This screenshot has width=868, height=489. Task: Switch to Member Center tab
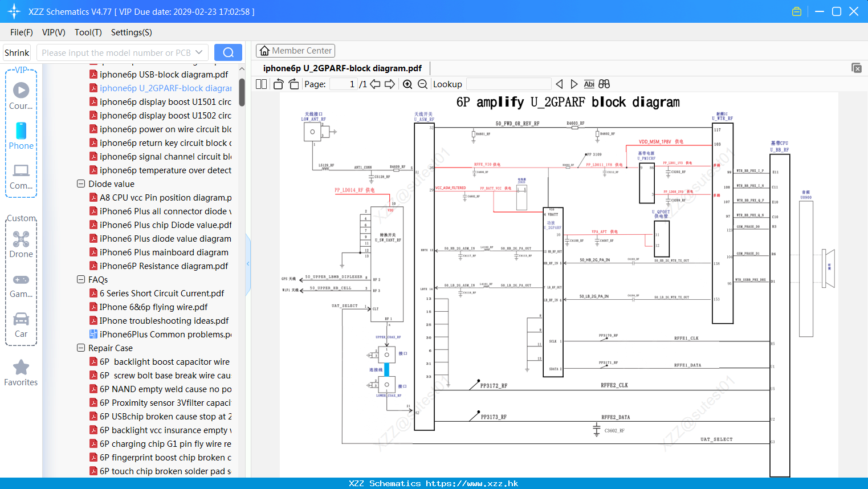coord(295,51)
